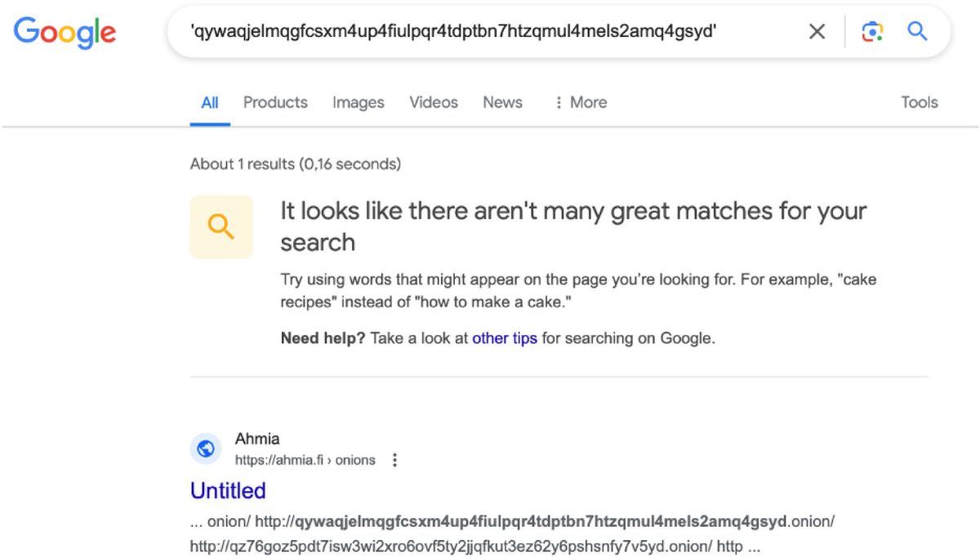Expand the More search filters menu
This screenshot has height=558, width=980.
coord(580,102)
